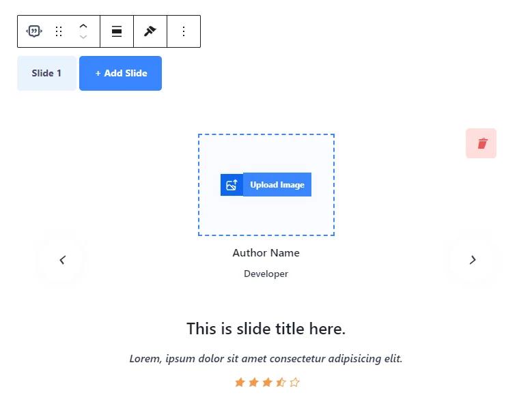
Task: Move block down with the down chevron
Action: pos(83,38)
